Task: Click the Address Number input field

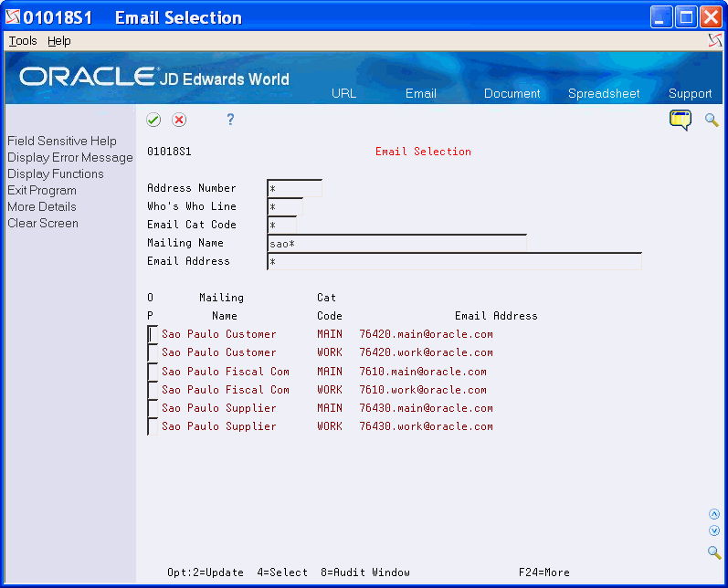Action: point(294,188)
